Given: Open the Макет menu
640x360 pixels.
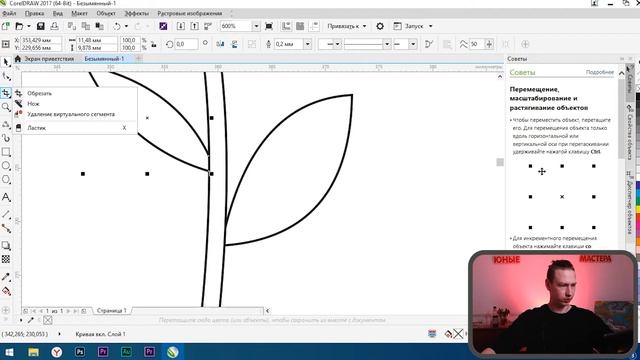Looking at the screenshot, I should (x=79, y=13).
